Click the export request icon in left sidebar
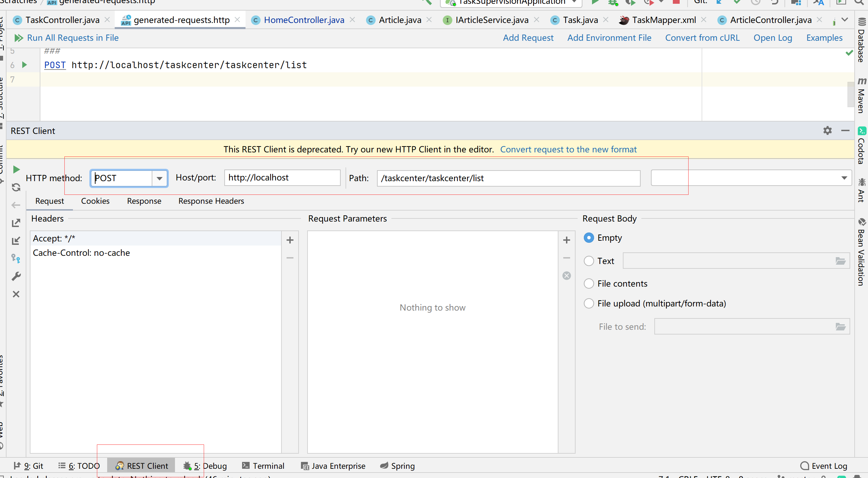This screenshot has height=478, width=868. point(16,223)
